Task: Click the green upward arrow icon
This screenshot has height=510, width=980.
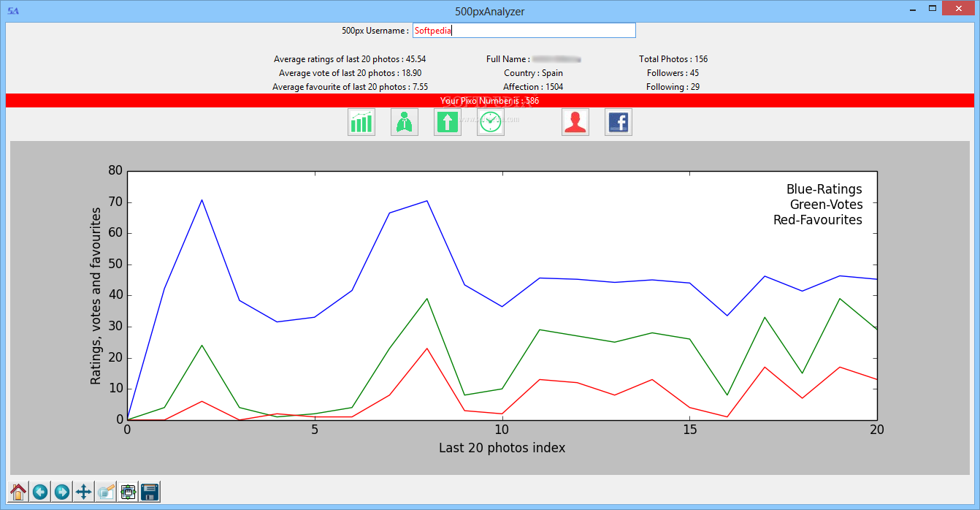Action: click(448, 122)
